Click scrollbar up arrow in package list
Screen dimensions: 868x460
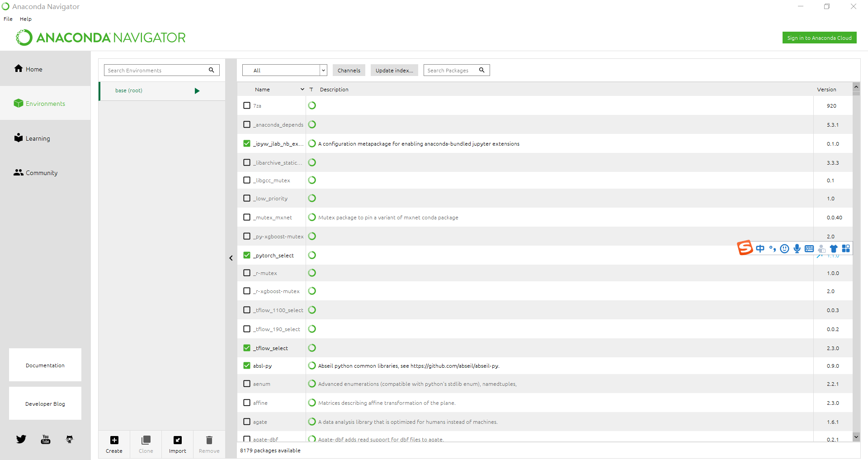point(856,86)
